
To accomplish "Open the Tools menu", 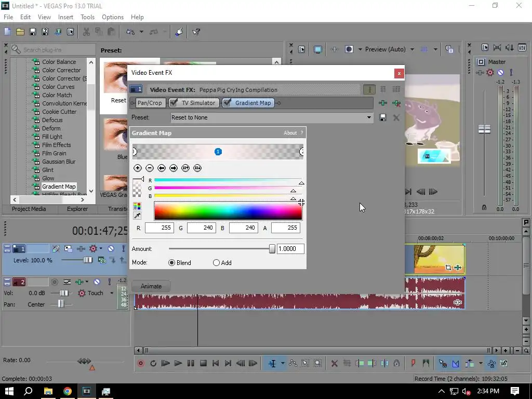I will coord(87,17).
